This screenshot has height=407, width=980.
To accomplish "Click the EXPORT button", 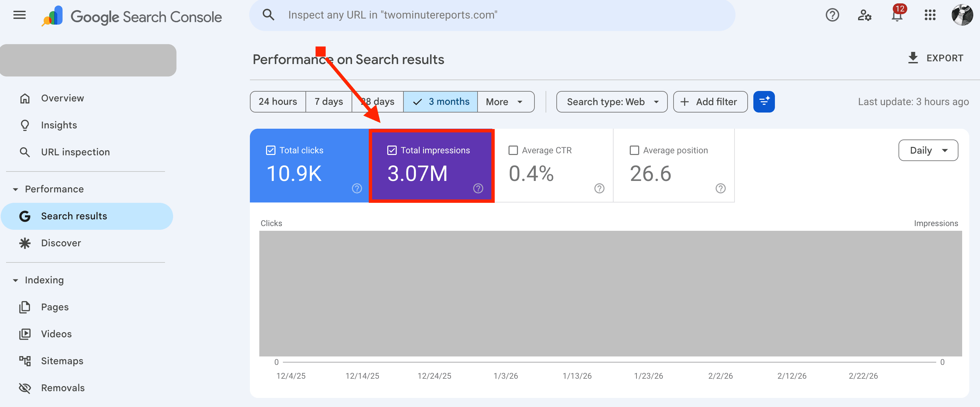I will (x=936, y=58).
